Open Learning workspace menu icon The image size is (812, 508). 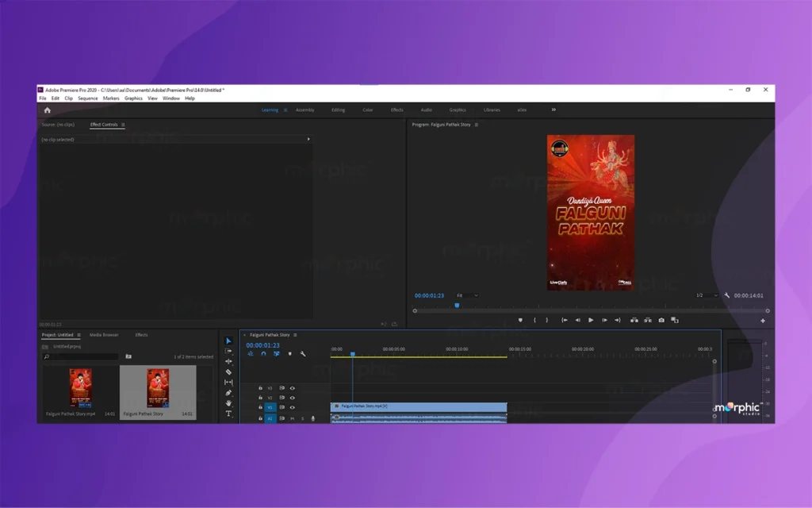pyautogui.click(x=285, y=110)
